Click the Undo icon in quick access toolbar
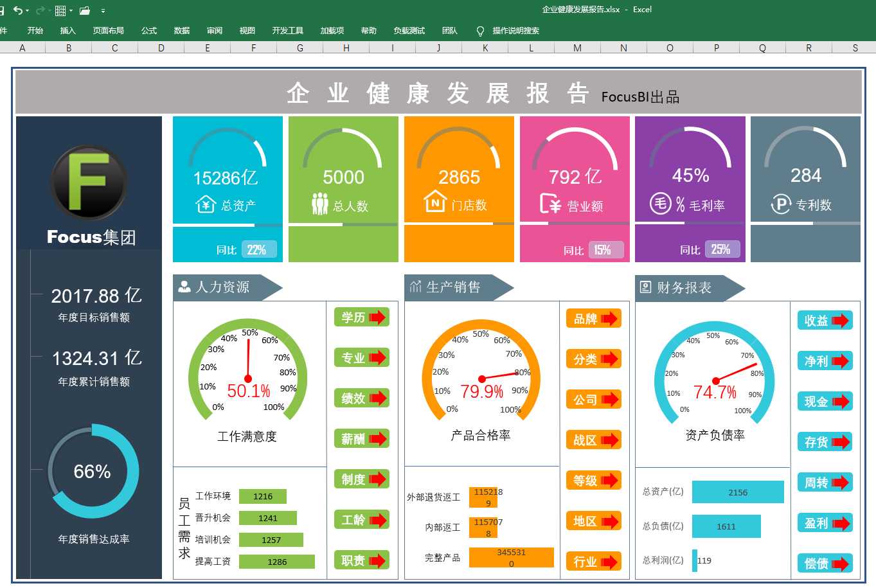 17,10
